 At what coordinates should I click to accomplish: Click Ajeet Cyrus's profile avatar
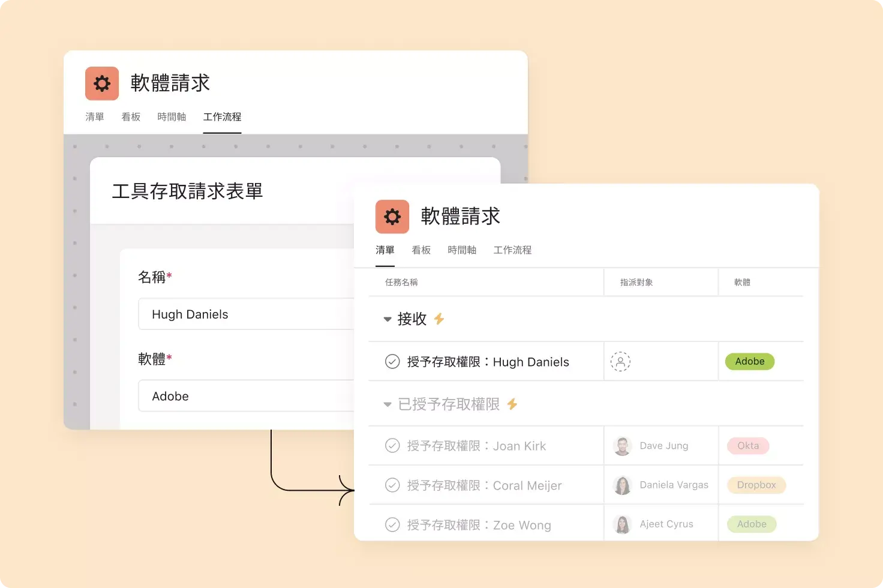click(623, 523)
